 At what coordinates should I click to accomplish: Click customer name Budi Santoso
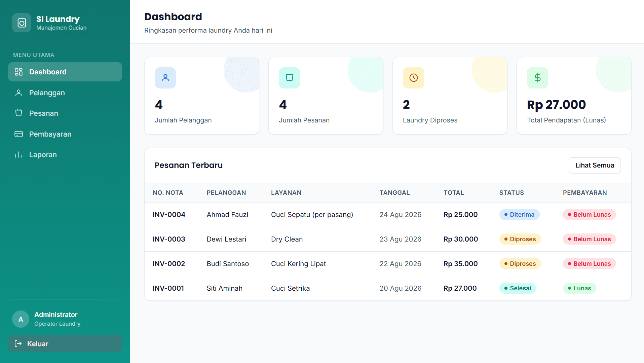pos(228,264)
